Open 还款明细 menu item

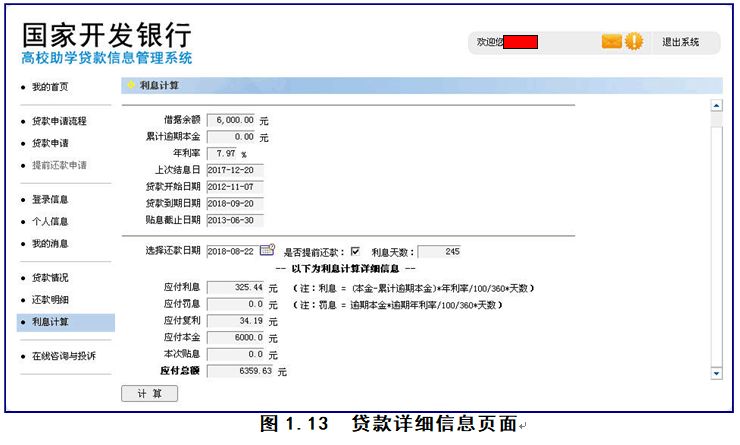tap(50, 300)
